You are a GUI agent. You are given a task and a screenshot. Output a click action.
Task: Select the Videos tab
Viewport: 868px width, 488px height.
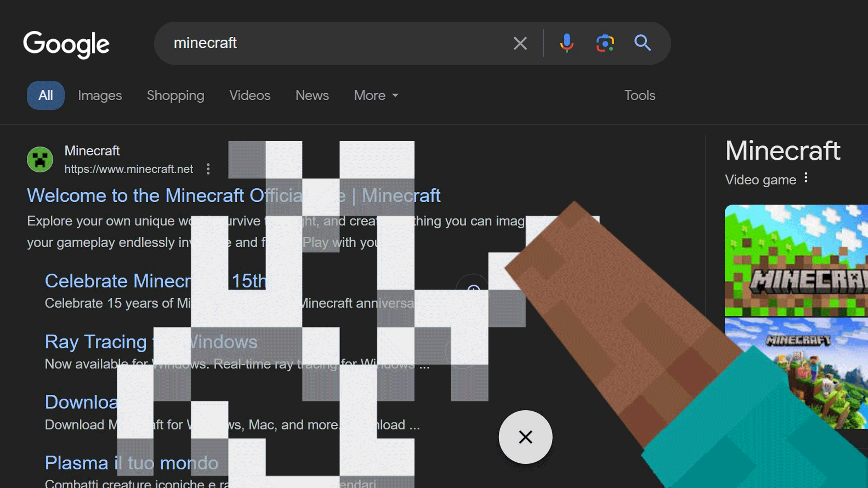[249, 95]
